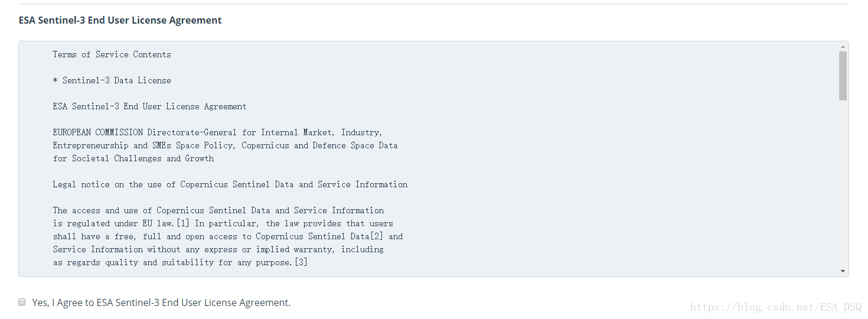Click footnote reference [3] after any purpose
868x319 pixels.
(x=301, y=262)
